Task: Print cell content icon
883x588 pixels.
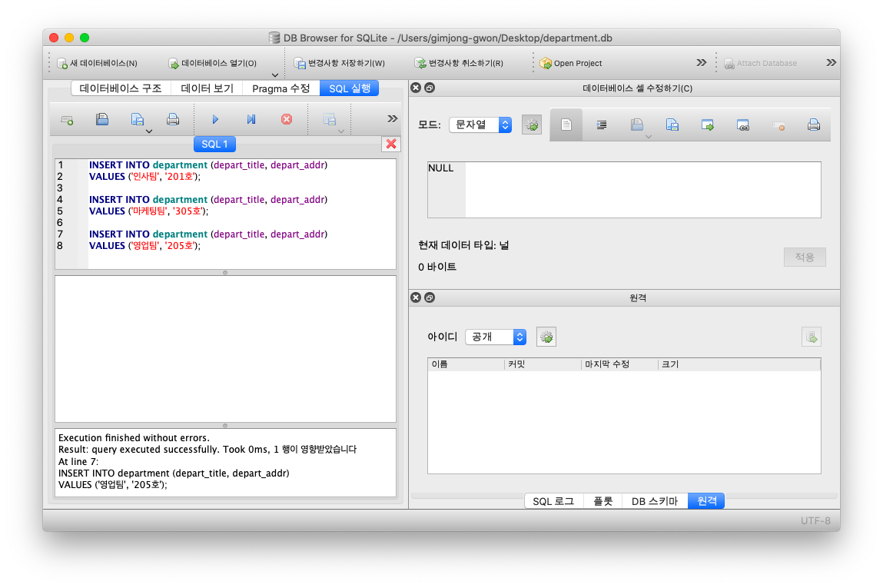Action: [814, 125]
